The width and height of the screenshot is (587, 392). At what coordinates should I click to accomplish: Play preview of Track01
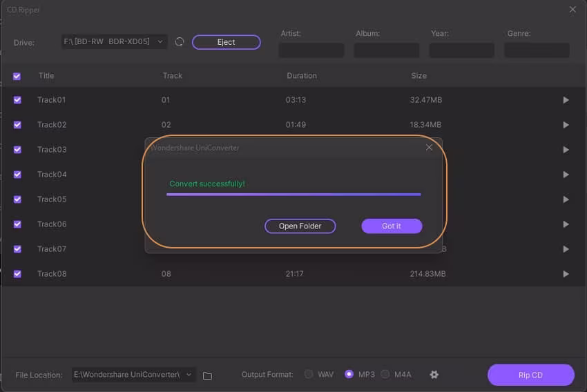[x=566, y=100]
